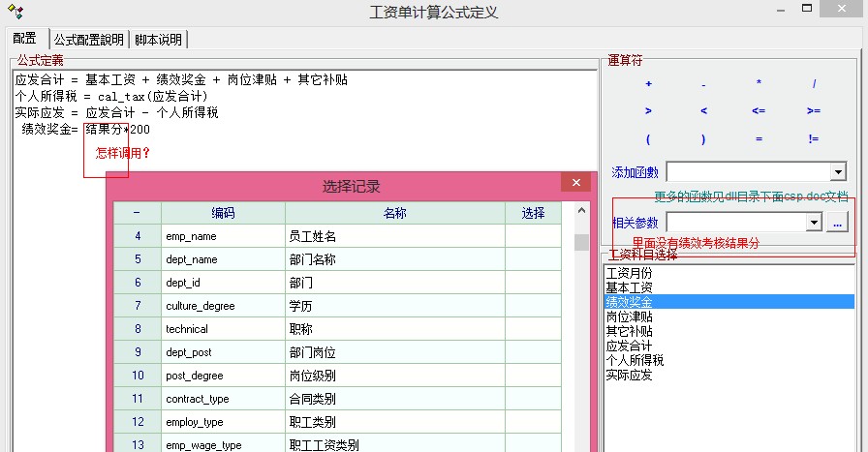The width and height of the screenshot is (868, 452).
Task: Expand the 添加函數 dropdown
Action: click(x=838, y=172)
